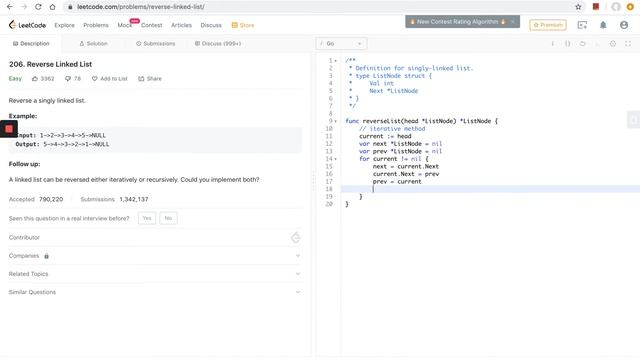Collapse the code fold arrow on line 1

click(336, 61)
